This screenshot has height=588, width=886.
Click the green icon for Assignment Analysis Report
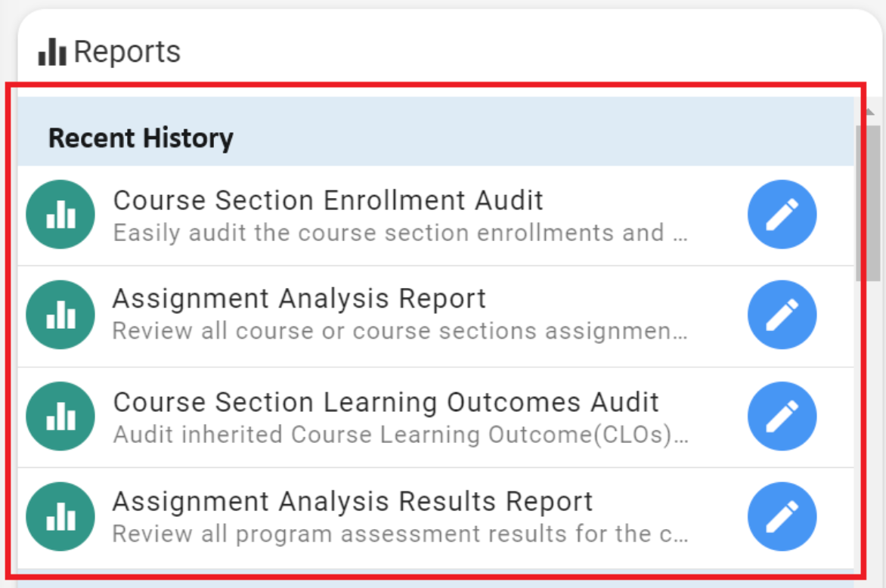tap(60, 314)
